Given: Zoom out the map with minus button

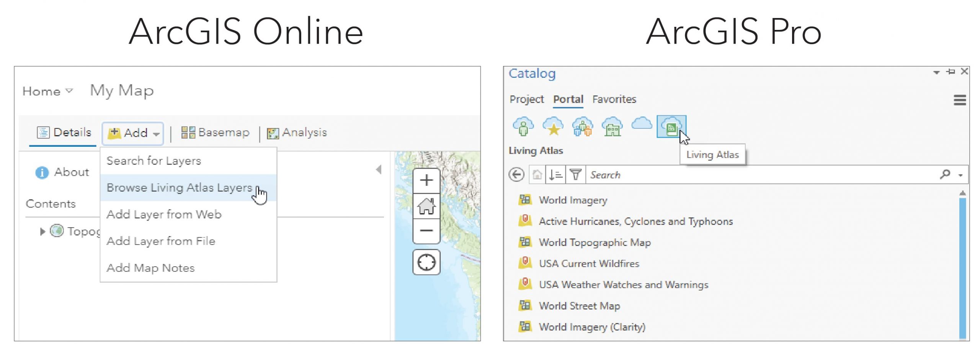Looking at the screenshot, I should [x=426, y=231].
